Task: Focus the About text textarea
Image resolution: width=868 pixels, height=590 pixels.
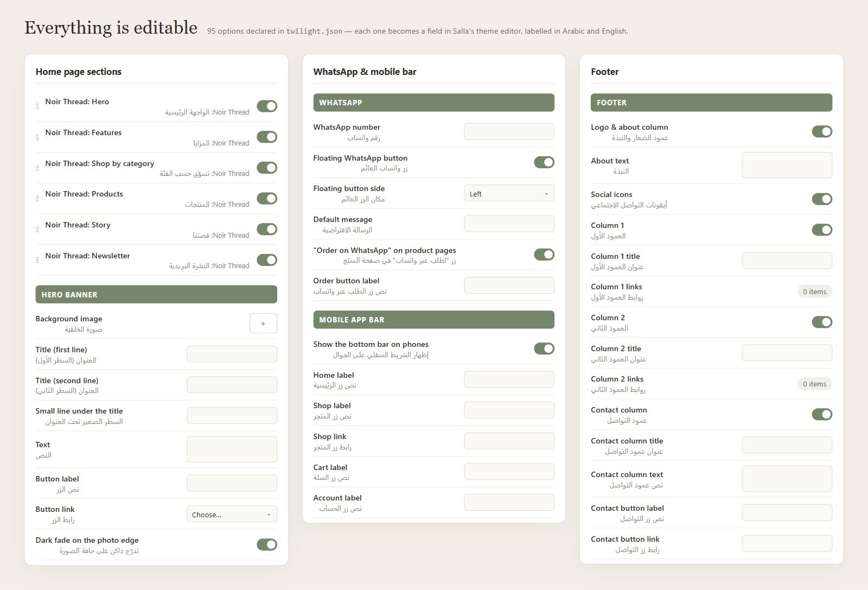Action: (787, 165)
